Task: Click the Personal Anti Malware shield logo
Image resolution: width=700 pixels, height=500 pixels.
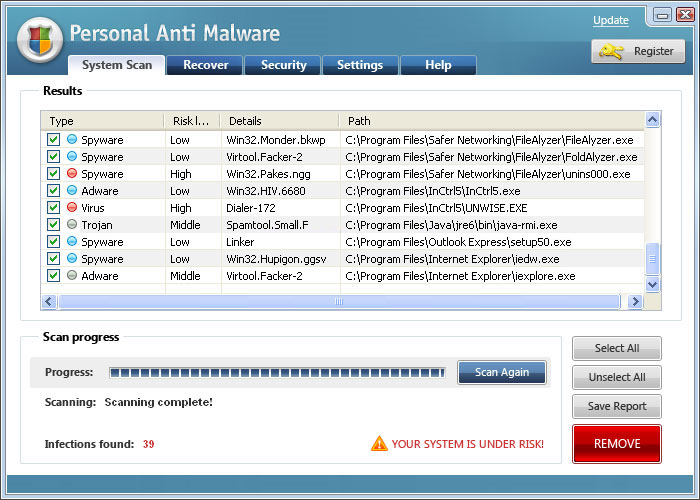Action: 40,41
